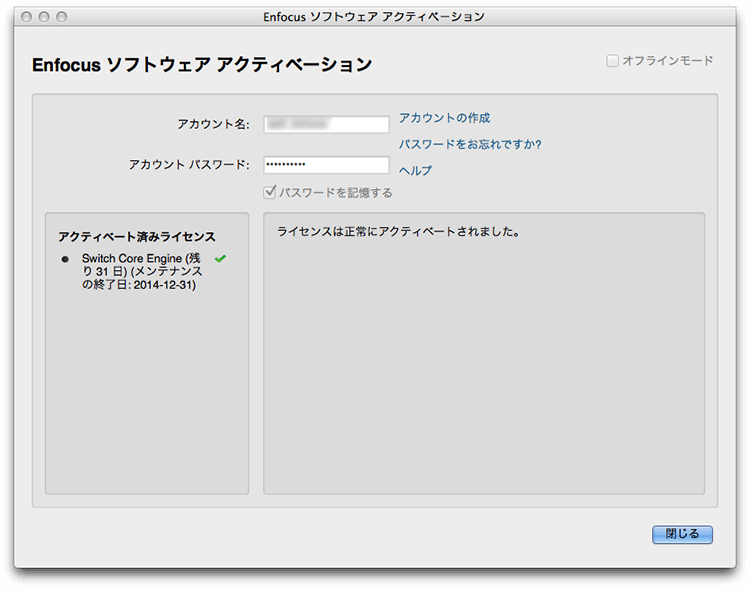Image resolution: width=750 pixels, height=589 pixels.
Task: Focus the アカウント パスワード field
Action: (x=326, y=165)
